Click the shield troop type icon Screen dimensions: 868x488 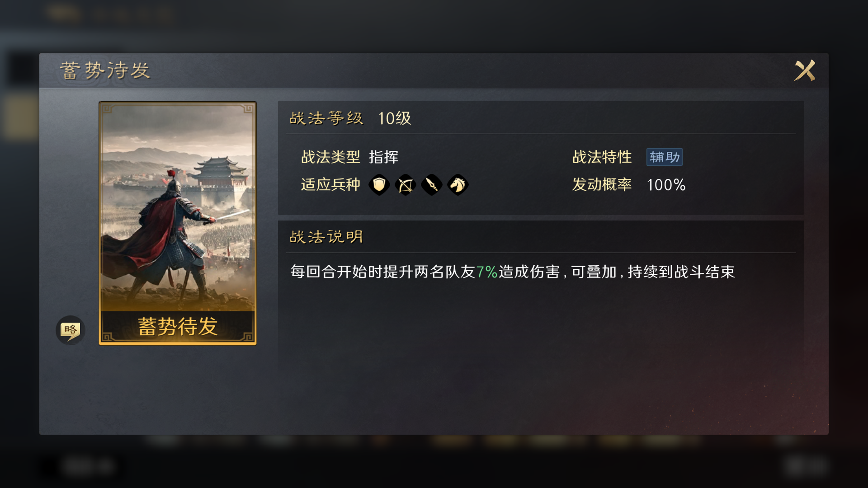coord(379,185)
